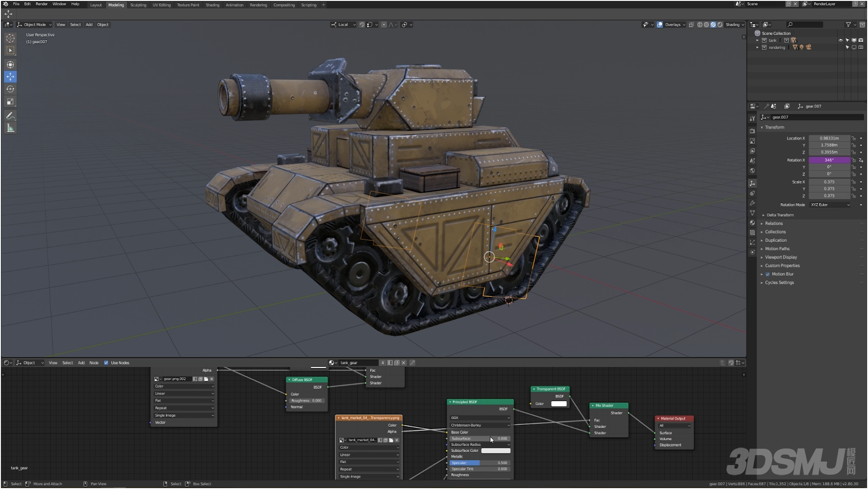Expand the Relations panel
The width and height of the screenshot is (868, 489).
774,224
